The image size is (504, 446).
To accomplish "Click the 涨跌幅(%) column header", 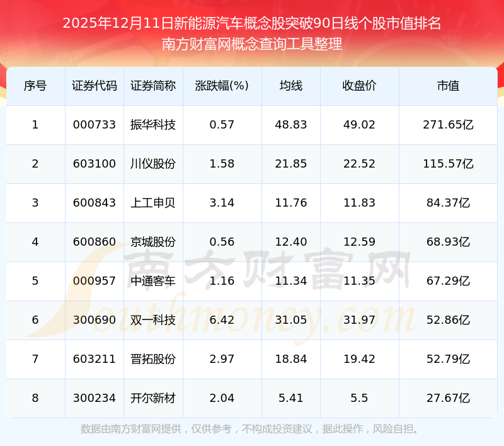I will [x=222, y=86].
